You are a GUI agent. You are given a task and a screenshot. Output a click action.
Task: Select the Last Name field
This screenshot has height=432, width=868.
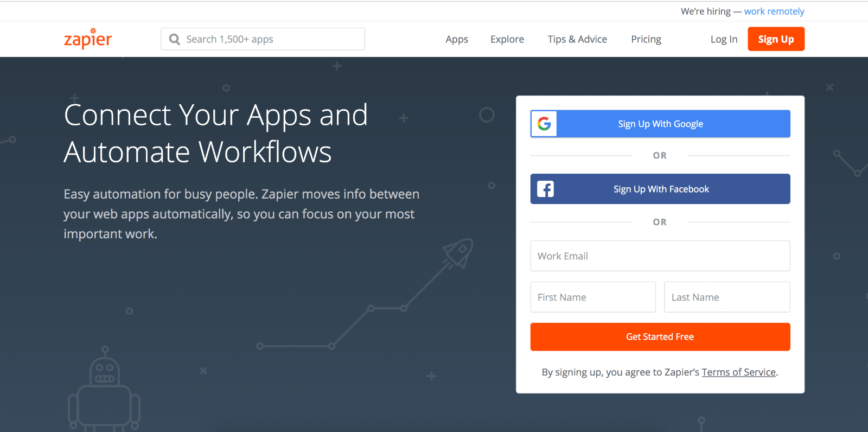coord(727,297)
